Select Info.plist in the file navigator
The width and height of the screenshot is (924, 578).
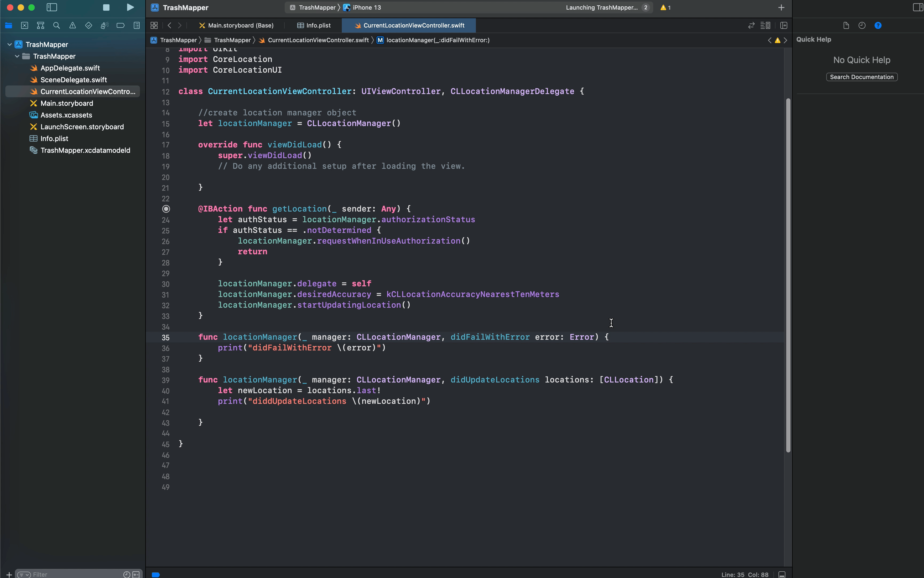[54, 138]
